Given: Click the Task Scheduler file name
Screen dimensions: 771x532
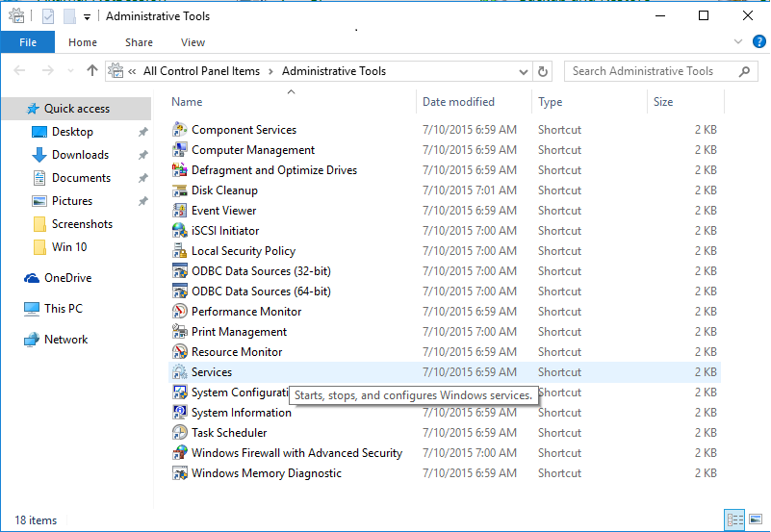Looking at the screenshot, I should pyautogui.click(x=229, y=433).
